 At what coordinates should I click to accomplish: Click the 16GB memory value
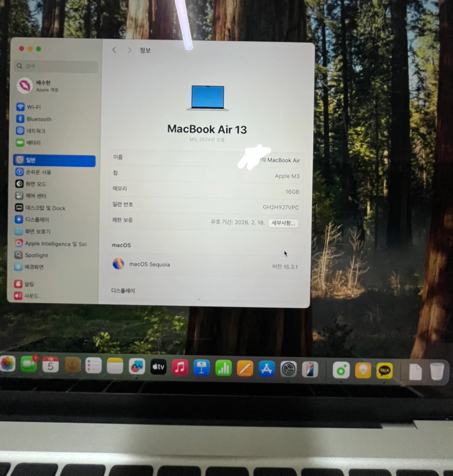292,192
